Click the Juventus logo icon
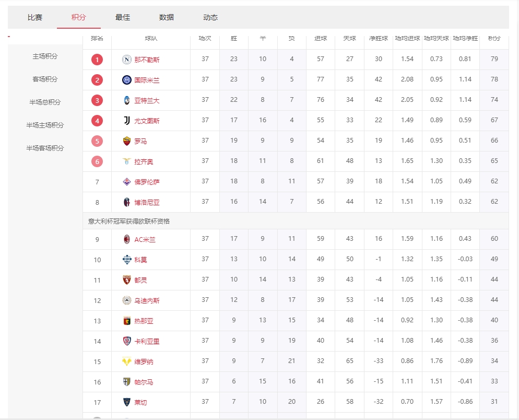Screen dimensions: 519x420 (x=127, y=121)
